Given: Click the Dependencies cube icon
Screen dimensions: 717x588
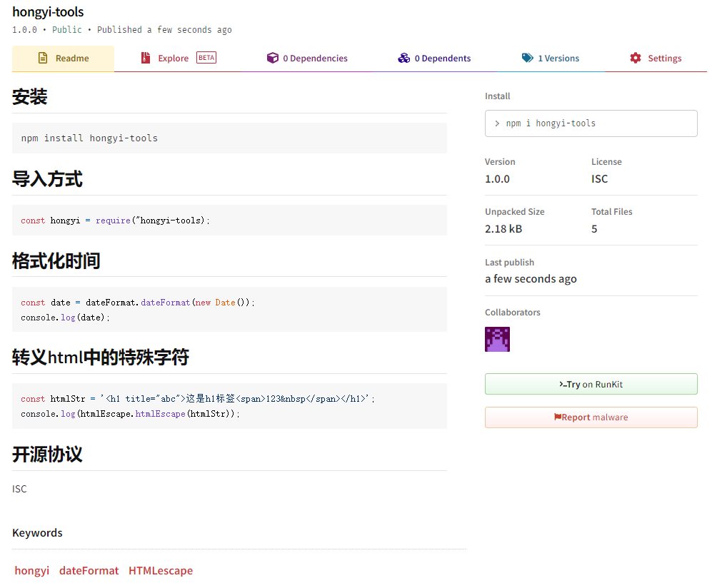Looking at the screenshot, I should click(272, 59).
